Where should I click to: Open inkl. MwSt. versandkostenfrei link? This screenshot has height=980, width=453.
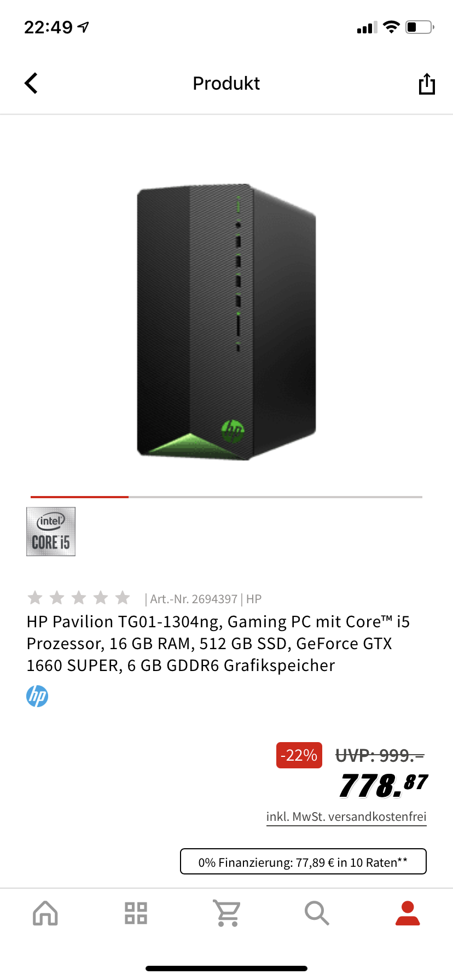346,817
